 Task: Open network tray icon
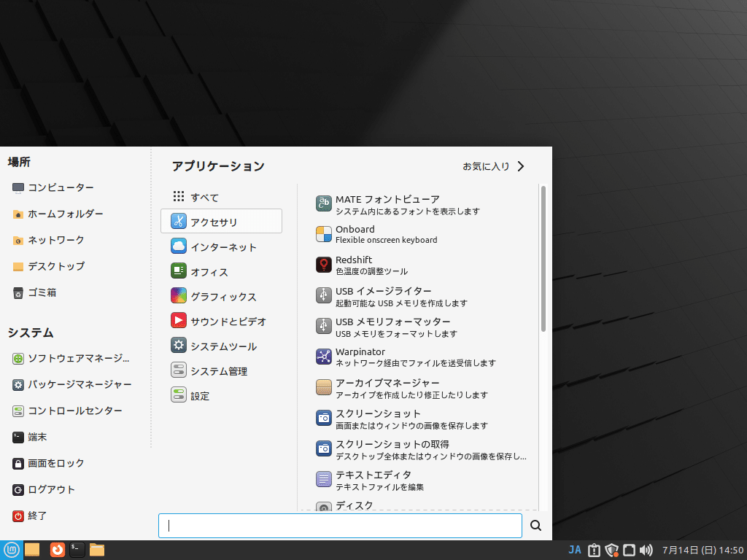pyautogui.click(x=629, y=550)
